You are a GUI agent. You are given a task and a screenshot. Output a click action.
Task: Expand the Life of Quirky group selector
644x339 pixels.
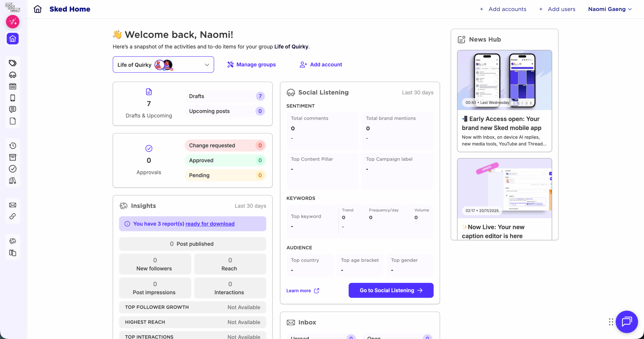(207, 64)
